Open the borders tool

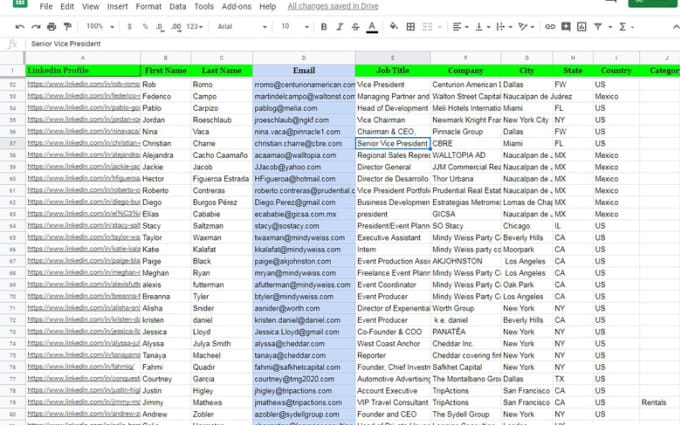410,27
